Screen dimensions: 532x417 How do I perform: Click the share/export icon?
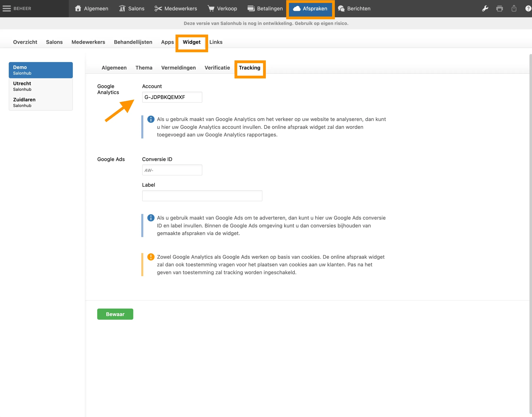tap(514, 9)
